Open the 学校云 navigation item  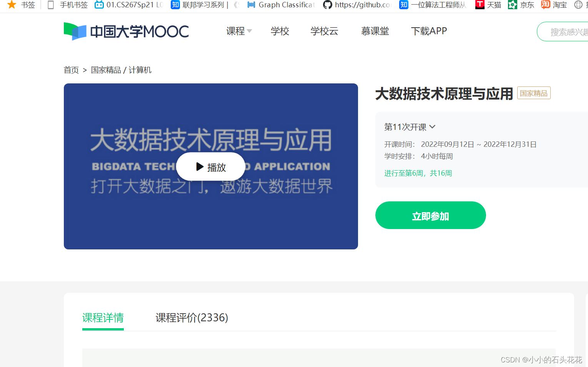(x=324, y=31)
